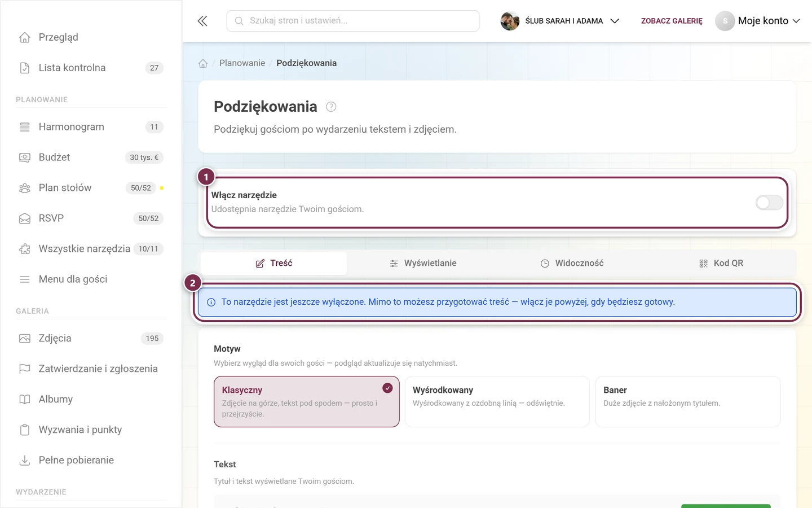Click the Harmonogram list icon
The height and width of the screenshot is (508, 812).
(x=25, y=127)
